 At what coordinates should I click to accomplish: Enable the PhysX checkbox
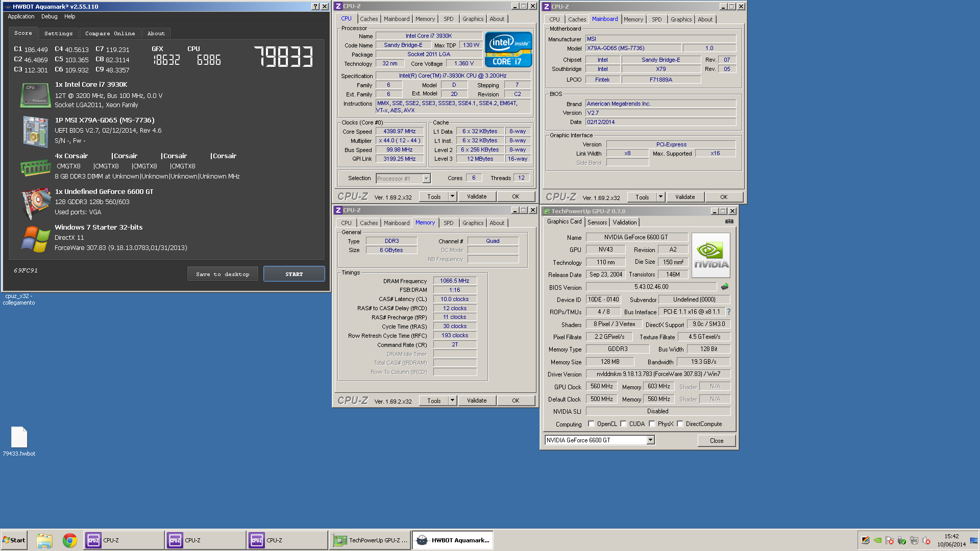652,423
